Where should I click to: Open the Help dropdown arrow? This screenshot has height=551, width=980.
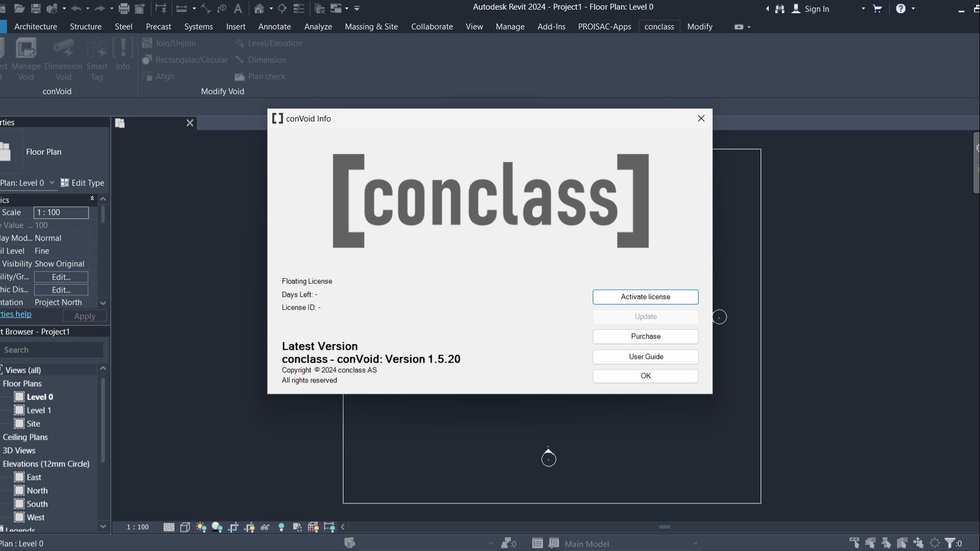(913, 9)
